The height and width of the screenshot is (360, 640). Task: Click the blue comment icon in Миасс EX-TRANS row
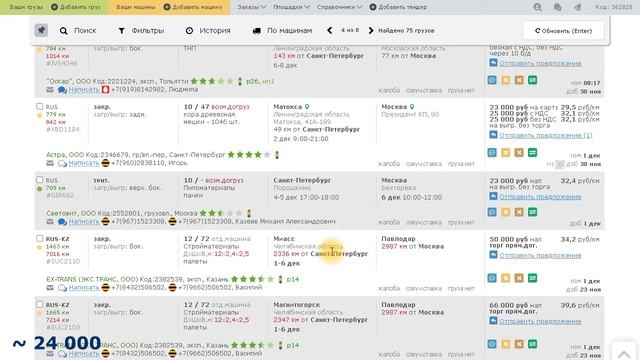click(492, 278)
